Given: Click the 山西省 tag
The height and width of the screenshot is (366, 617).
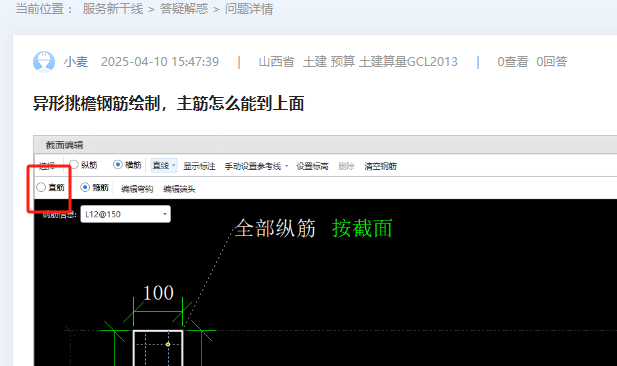Looking at the screenshot, I should pyautogui.click(x=277, y=62).
